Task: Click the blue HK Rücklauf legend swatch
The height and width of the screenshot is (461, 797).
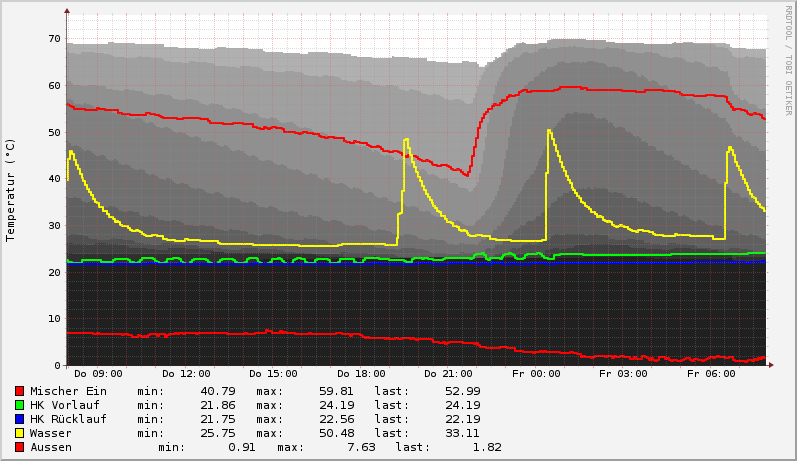Action: click(19, 419)
